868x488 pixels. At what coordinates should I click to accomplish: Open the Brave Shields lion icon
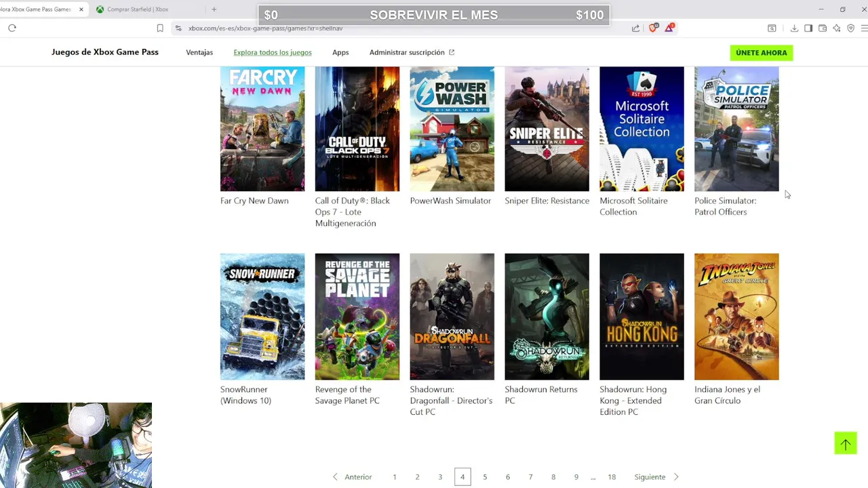tap(654, 28)
